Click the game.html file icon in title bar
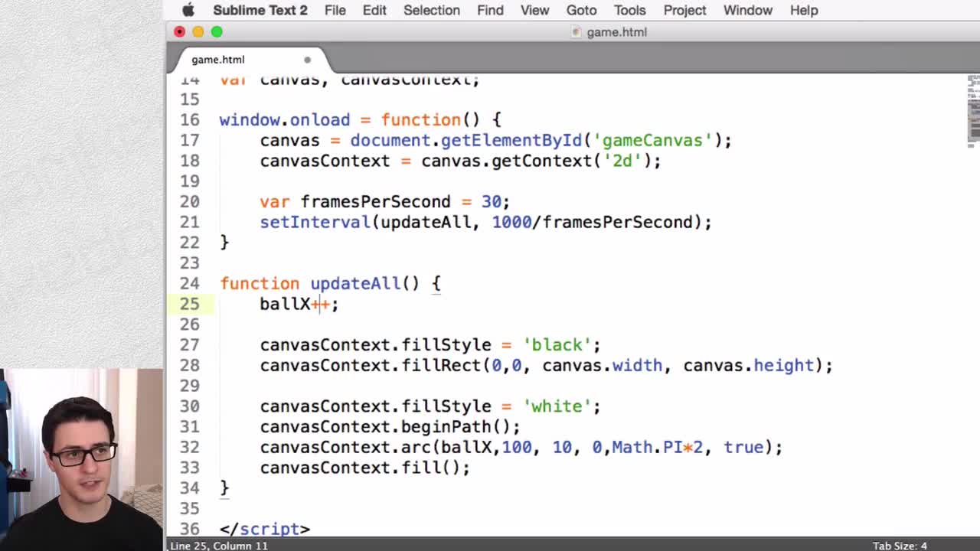Image resolution: width=980 pixels, height=551 pixels. tap(577, 32)
